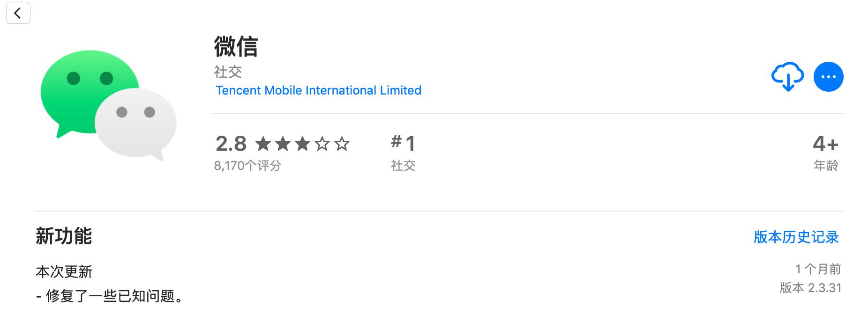
Task: Click the 4+ age rating
Action: pyautogui.click(x=825, y=144)
